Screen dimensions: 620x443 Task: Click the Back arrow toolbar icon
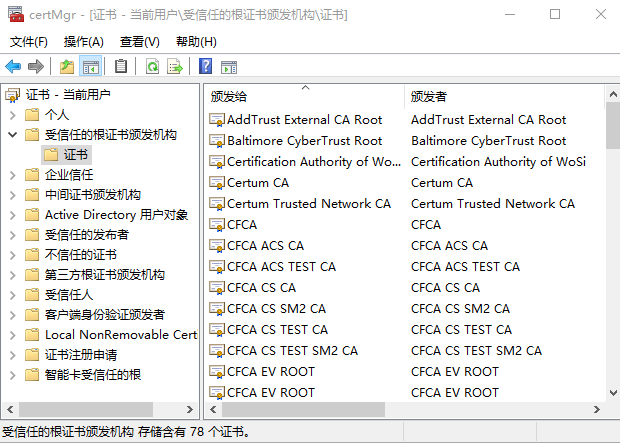[13, 67]
